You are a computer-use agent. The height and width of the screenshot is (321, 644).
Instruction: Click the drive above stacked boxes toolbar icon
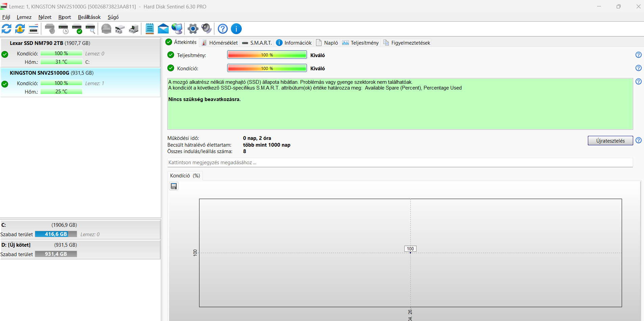(120, 29)
